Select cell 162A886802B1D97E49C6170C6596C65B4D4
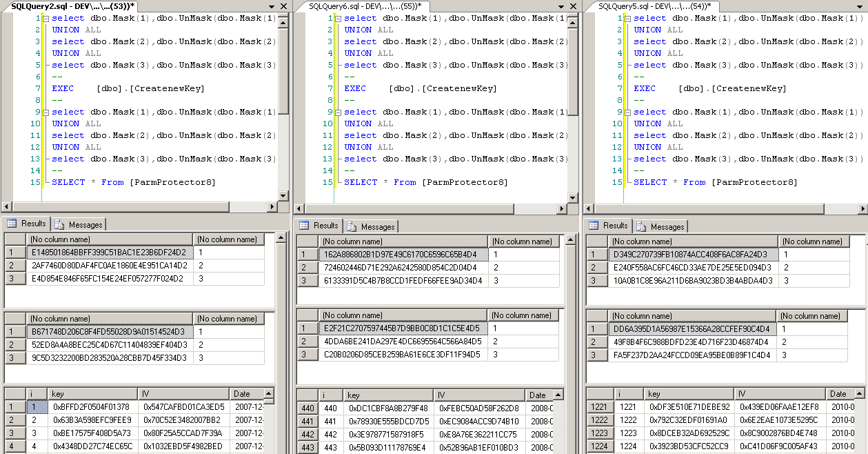 [403, 255]
